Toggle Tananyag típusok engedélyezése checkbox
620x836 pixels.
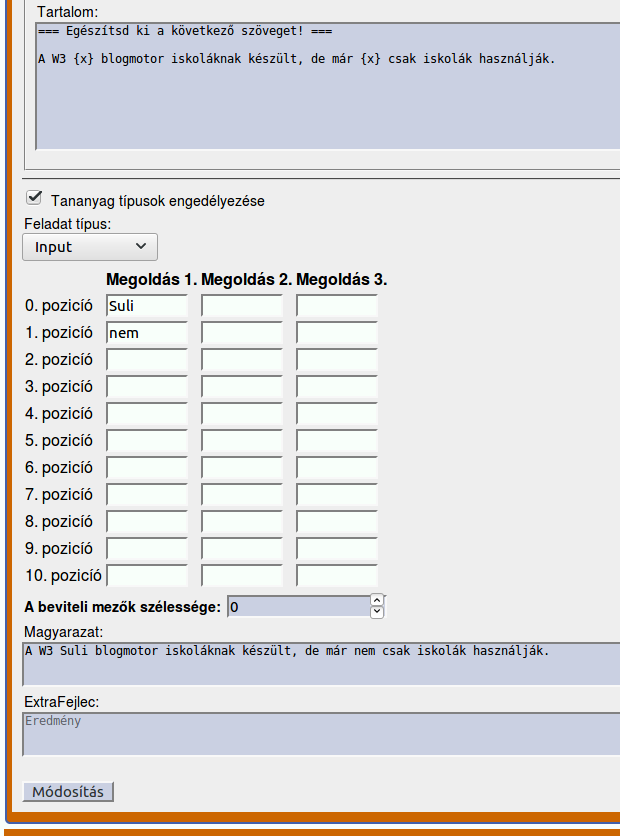[x=35, y=198]
